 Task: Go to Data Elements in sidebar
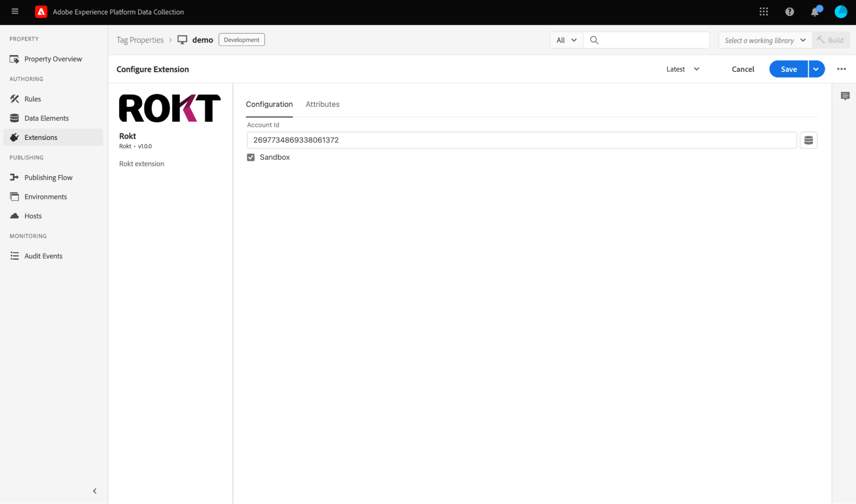click(x=53, y=118)
